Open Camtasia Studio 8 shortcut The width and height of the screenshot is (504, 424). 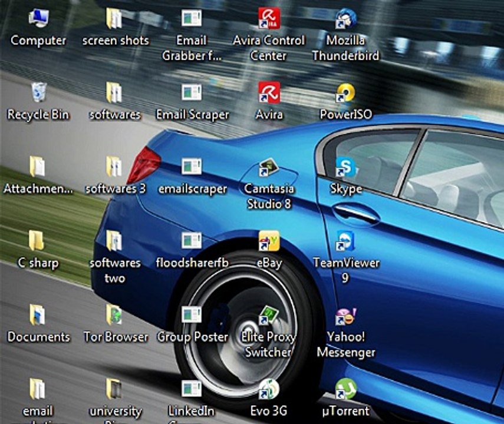(269, 167)
